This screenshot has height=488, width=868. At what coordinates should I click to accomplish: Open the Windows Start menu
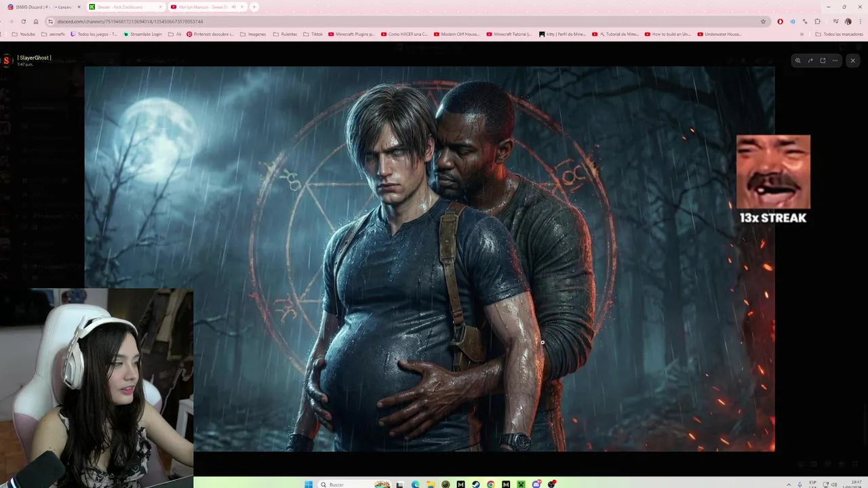coord(309,484)
